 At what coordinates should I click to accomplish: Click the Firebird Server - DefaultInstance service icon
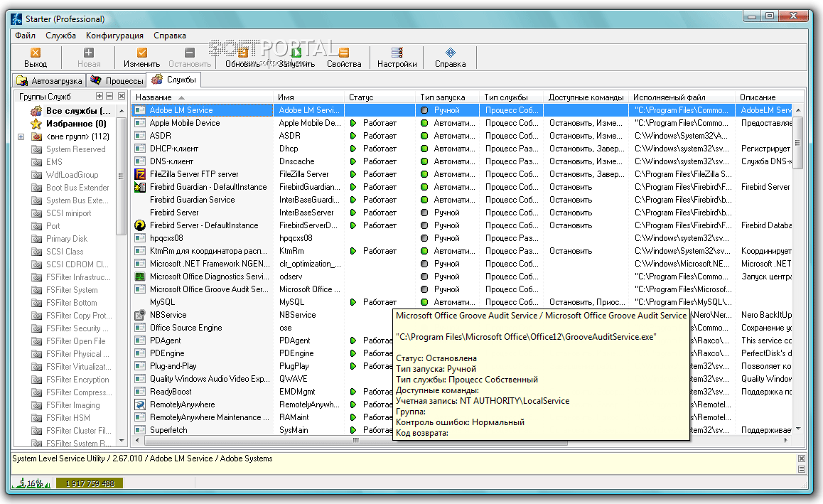(x=140, y=225)
